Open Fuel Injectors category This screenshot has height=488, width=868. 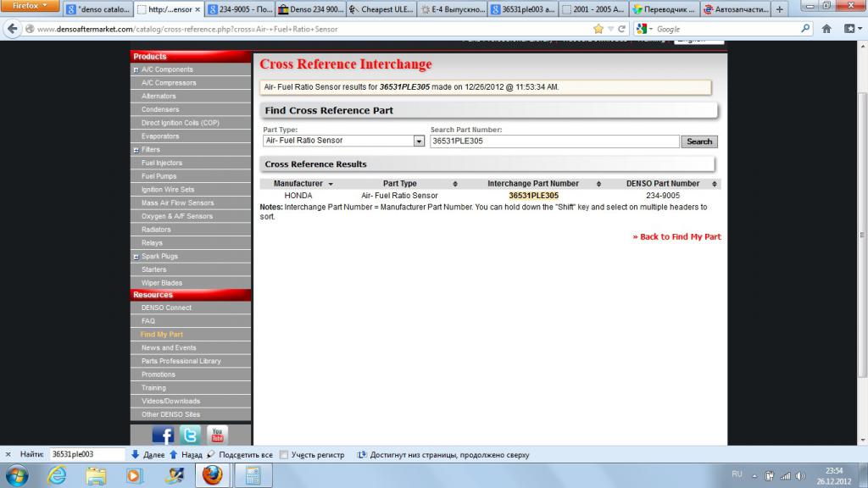click(162, 164)
